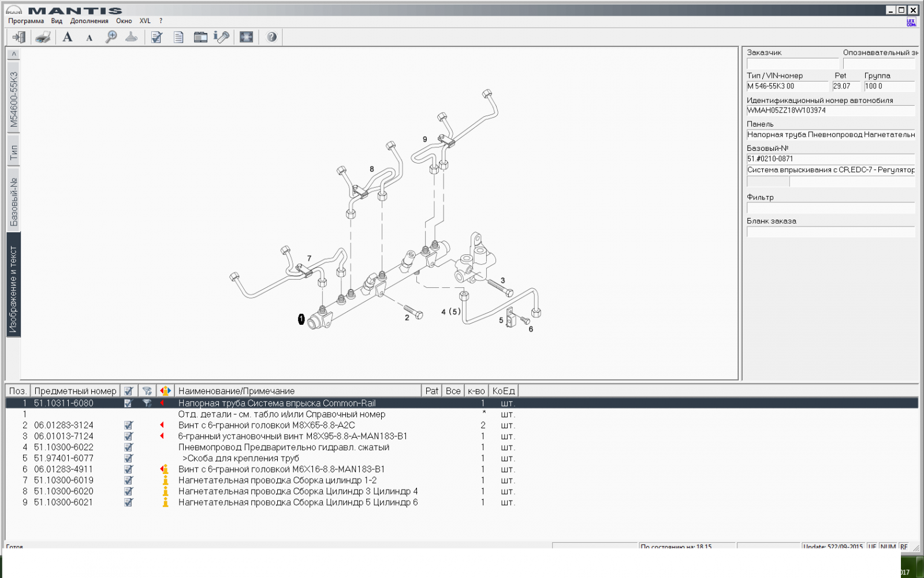The width and height of the screenshot is (924, 578).
Task: Toggle order checkbox for 51.10300-6022
Action: point(128,447)
